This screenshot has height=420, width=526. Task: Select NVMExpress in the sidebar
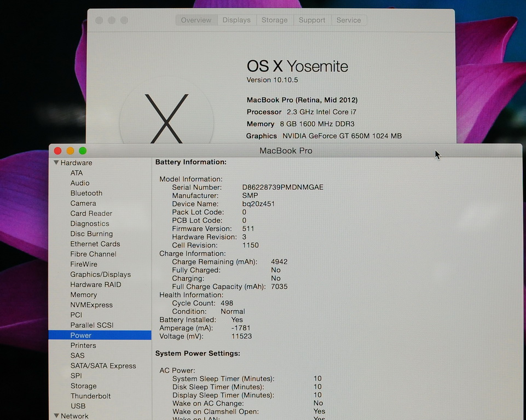tap(91, 305)
